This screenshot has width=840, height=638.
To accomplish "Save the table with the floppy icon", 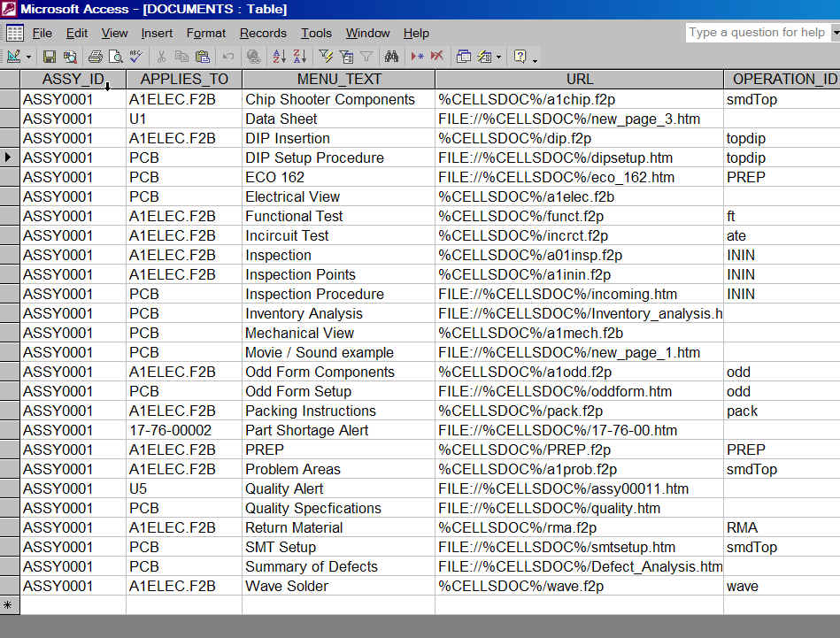I will pyautogui.click(x=50, y=57).
